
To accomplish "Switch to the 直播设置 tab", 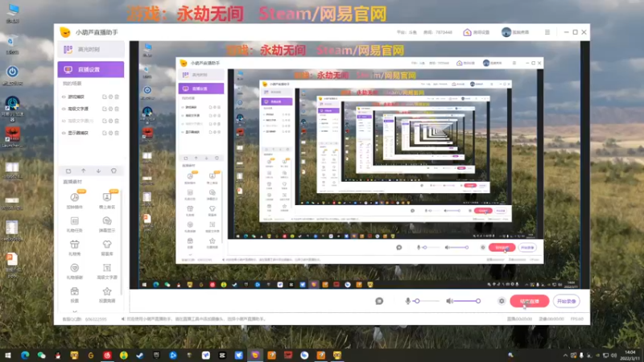I will click(x=91, y=69).
